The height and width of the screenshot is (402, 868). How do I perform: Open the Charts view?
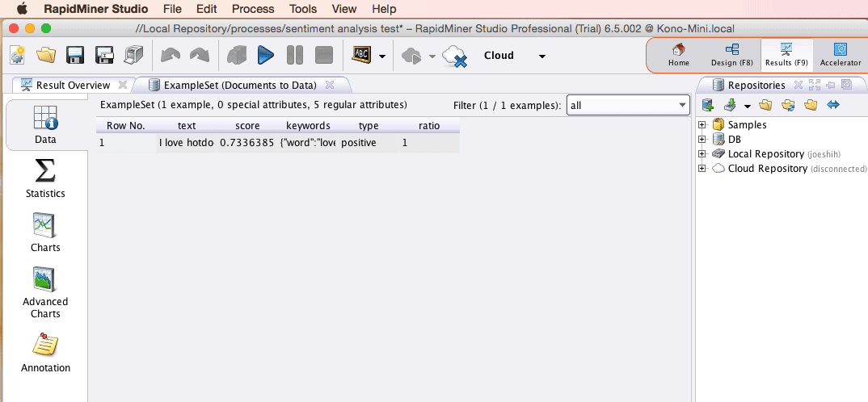coord(45,232)
